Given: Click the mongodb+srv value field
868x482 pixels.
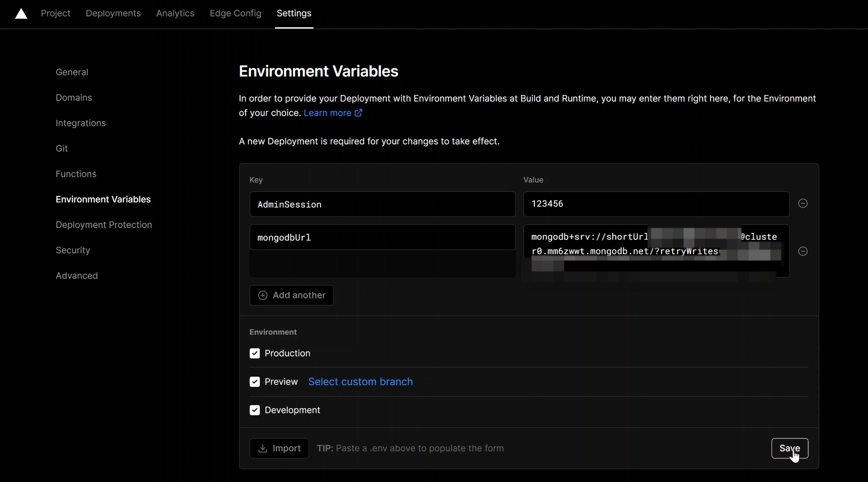Looking at the screenshot, I should [x=656, y=251].
